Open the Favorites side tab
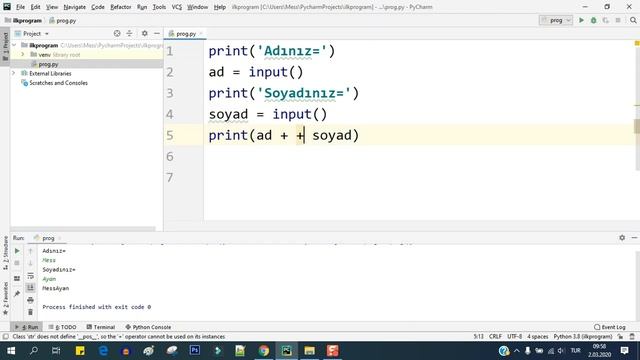Viewport: 640px width, 360px height. (x=5, y=298)
